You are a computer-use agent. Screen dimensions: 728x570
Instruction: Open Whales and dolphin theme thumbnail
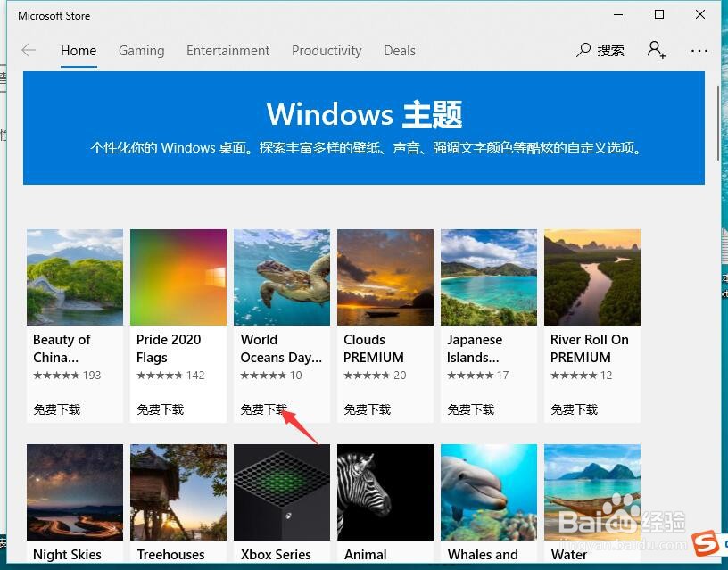click(x=489, y=492)
